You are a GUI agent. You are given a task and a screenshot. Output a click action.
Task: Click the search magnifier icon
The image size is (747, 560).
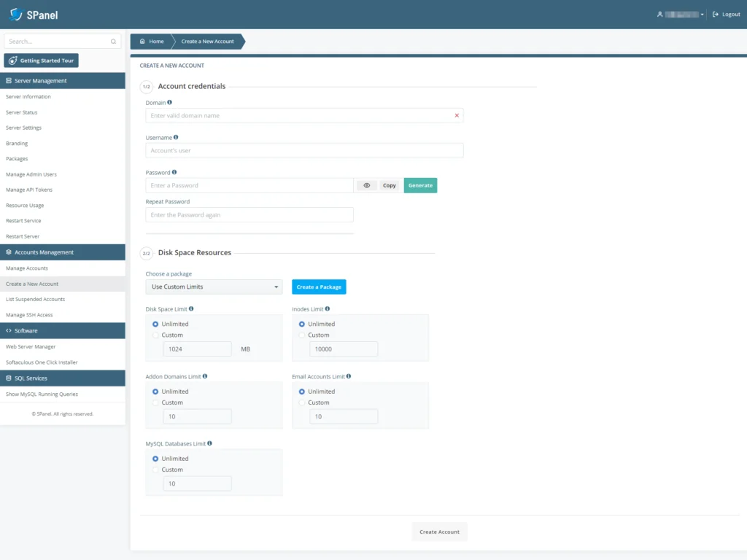[x=113, y=41]
